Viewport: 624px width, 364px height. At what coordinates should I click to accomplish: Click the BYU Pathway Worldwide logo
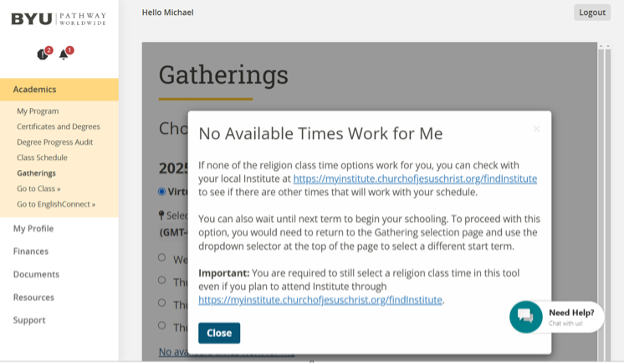click(58, 19)
